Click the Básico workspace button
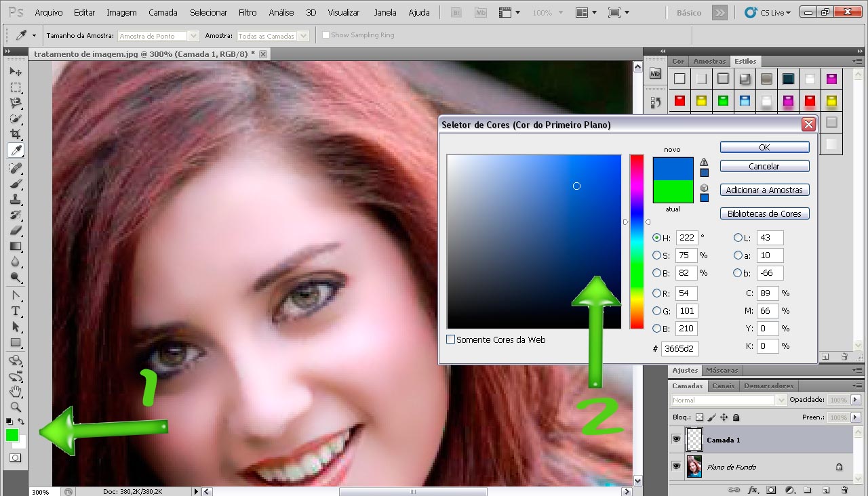The height and width of the screenshot is (496, 868). point(690,12)
